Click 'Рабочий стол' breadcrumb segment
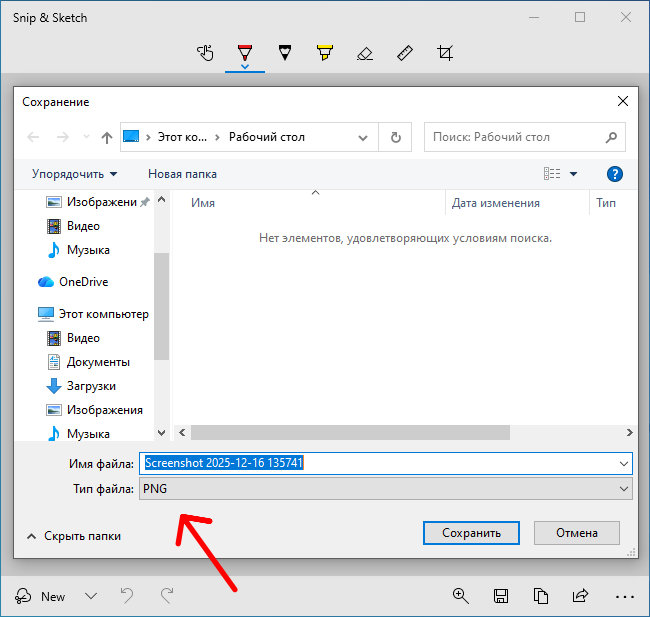This screenshot has width=650, height=617. click(x=267, y=137)
